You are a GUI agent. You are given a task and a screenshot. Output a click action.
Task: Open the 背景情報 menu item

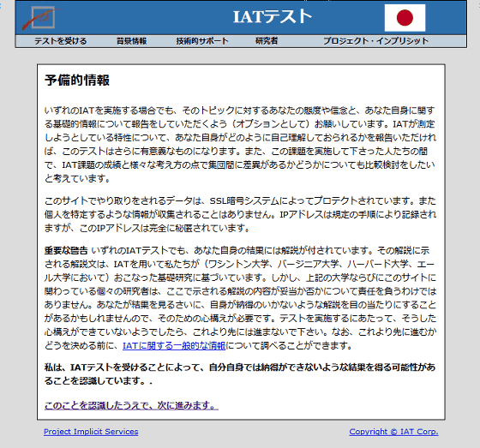pyautogui.click(x=132, y=41)
